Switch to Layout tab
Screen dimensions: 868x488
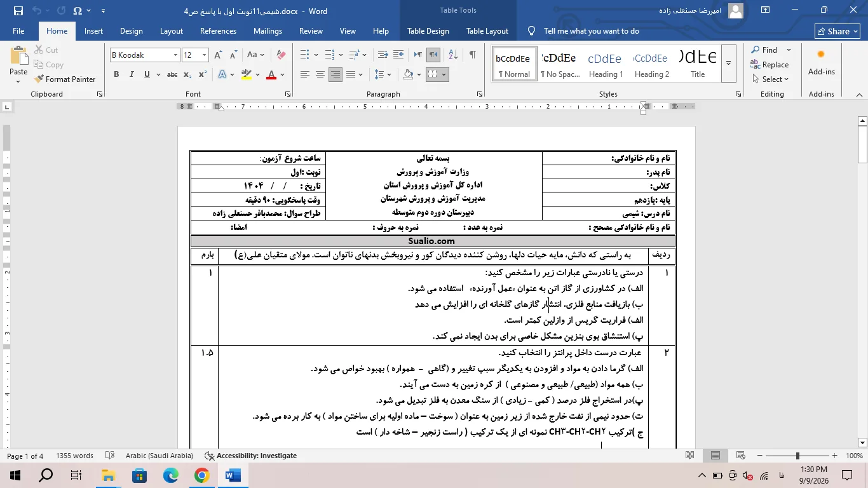tap(172, 31)
